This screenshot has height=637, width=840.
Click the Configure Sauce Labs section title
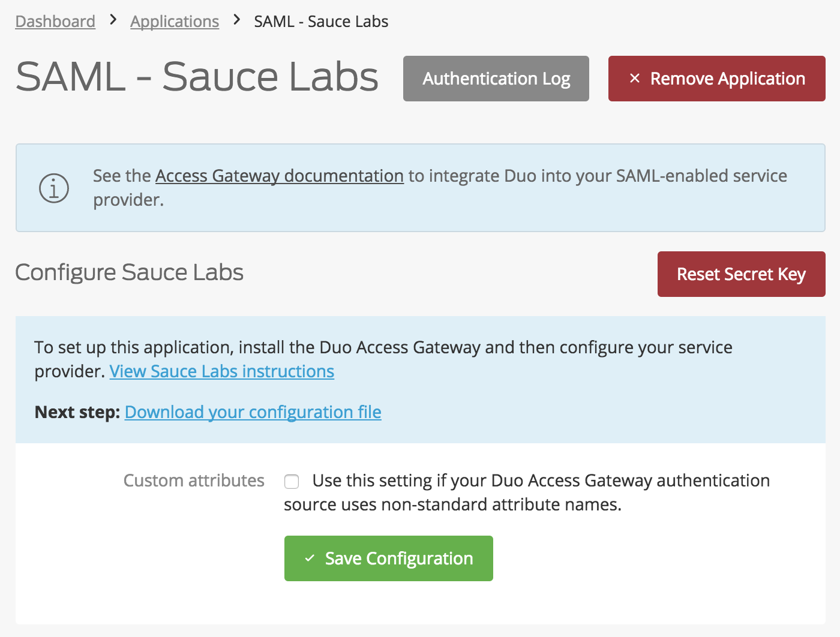tap(129, 273)
